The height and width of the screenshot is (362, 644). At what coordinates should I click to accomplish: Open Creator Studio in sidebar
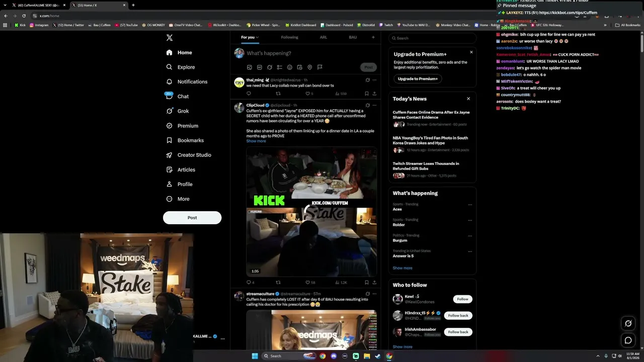[189, 155]
